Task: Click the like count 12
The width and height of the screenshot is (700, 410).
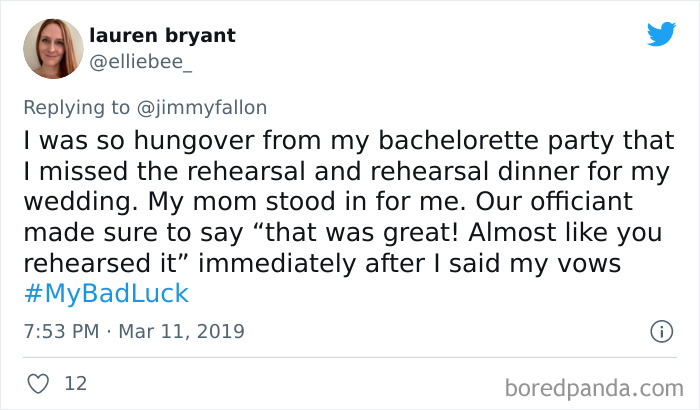Action: (74, 383)
